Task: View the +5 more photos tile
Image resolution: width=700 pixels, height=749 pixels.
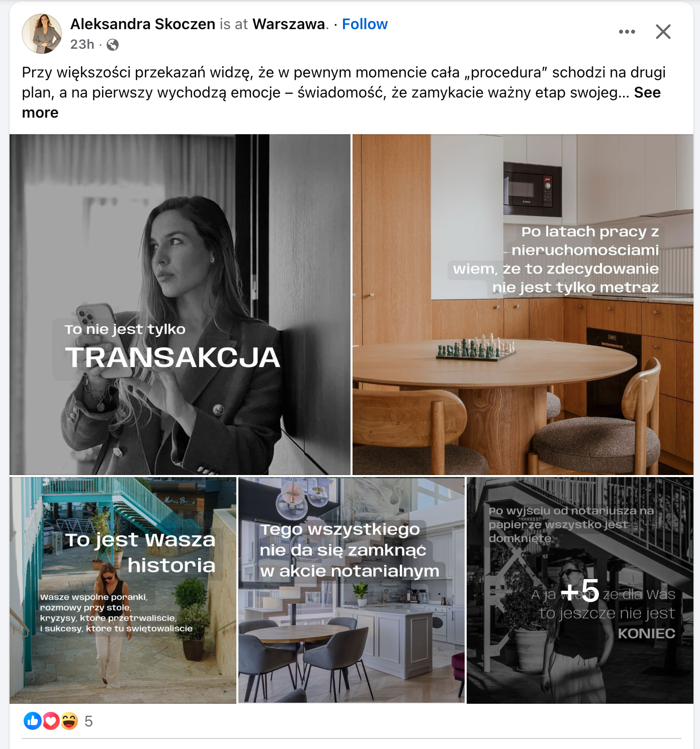Action: [580, 590]
